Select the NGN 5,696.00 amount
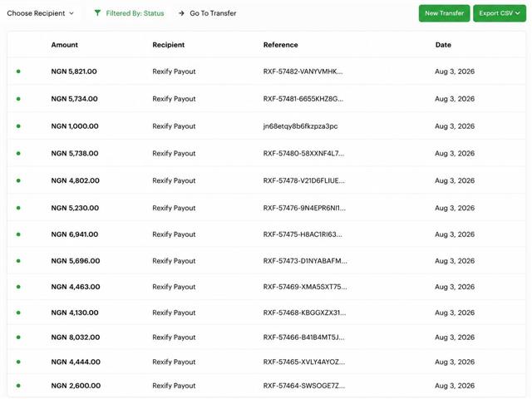The image size is (532, 399). point(76,261)
